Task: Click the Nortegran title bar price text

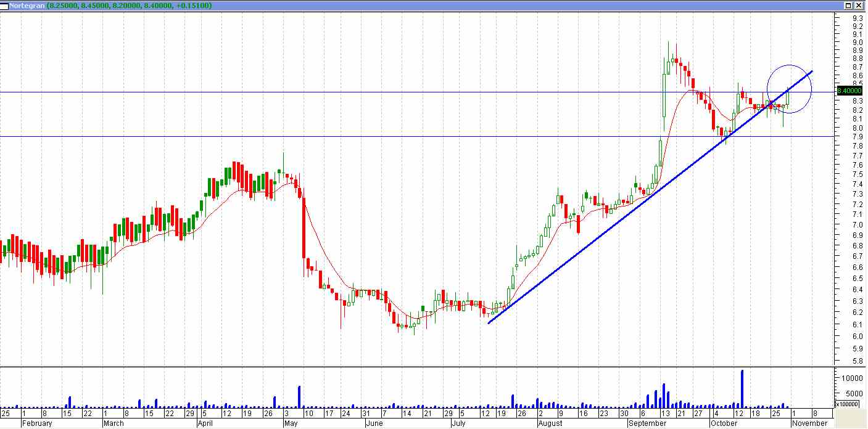Action: [129, 5]
